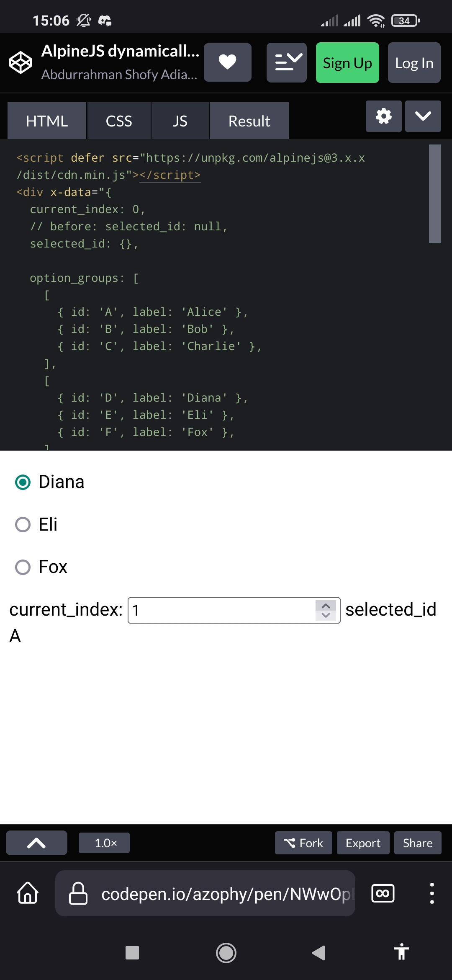
Task: View site security via the lock icon
Action: [77, 892]
